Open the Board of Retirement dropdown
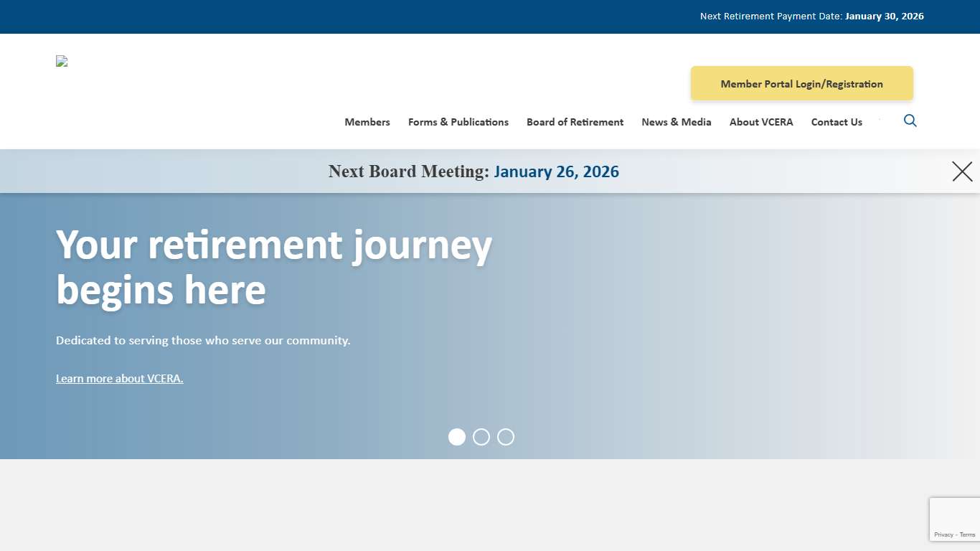 coord(575,122)
